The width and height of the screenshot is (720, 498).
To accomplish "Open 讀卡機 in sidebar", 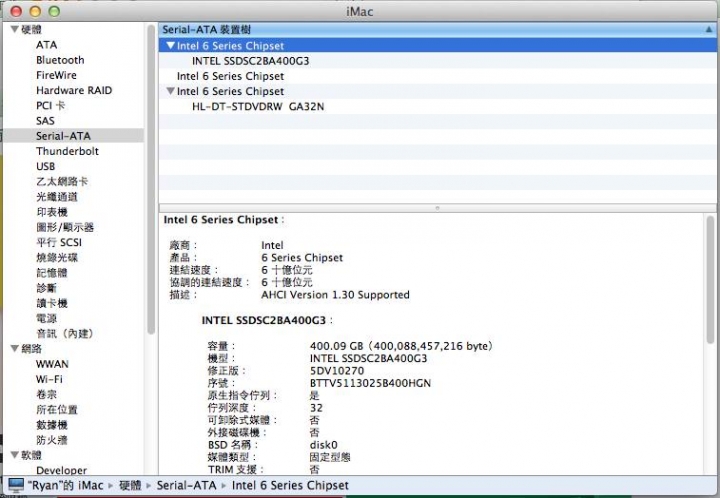I will click(52, 303).
